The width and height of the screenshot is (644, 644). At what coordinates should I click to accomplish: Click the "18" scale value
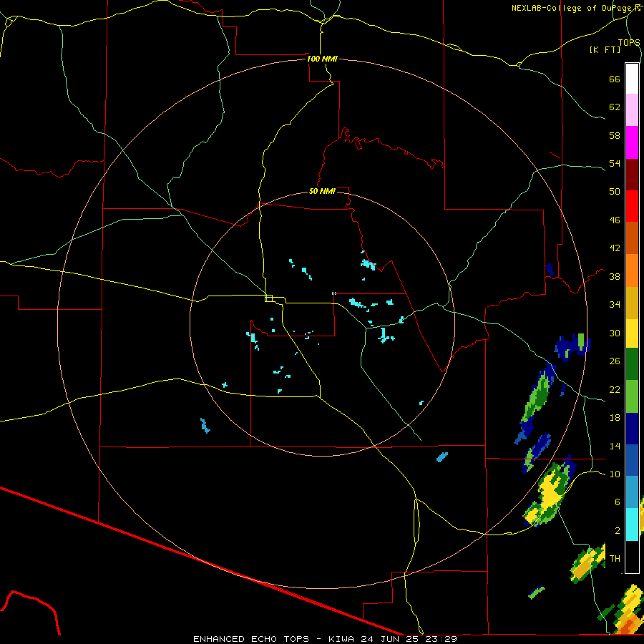615,418
